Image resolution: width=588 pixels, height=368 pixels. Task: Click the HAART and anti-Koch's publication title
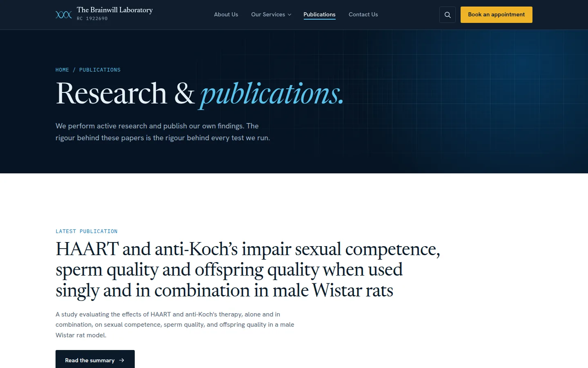point(248,270)
